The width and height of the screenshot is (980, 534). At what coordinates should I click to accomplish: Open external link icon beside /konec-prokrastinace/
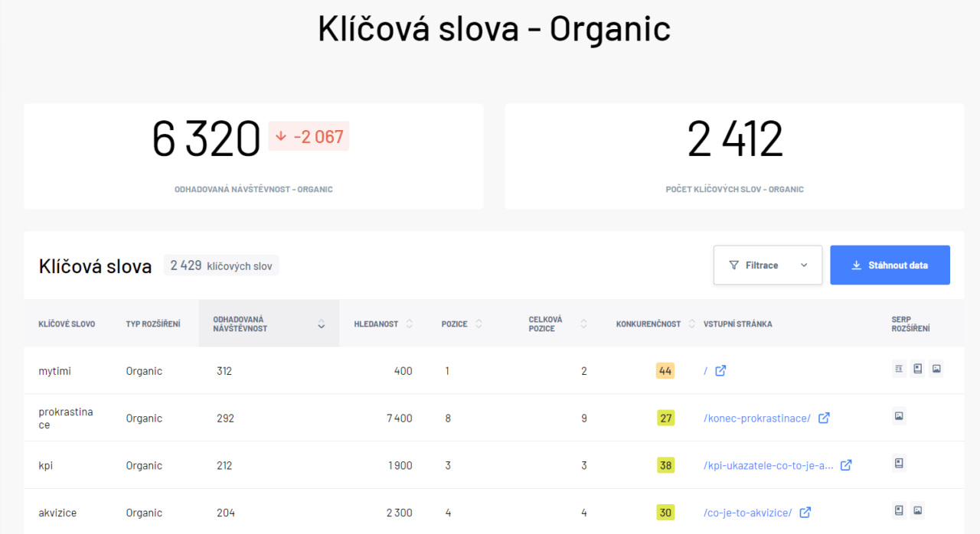(x=824, y=418)
